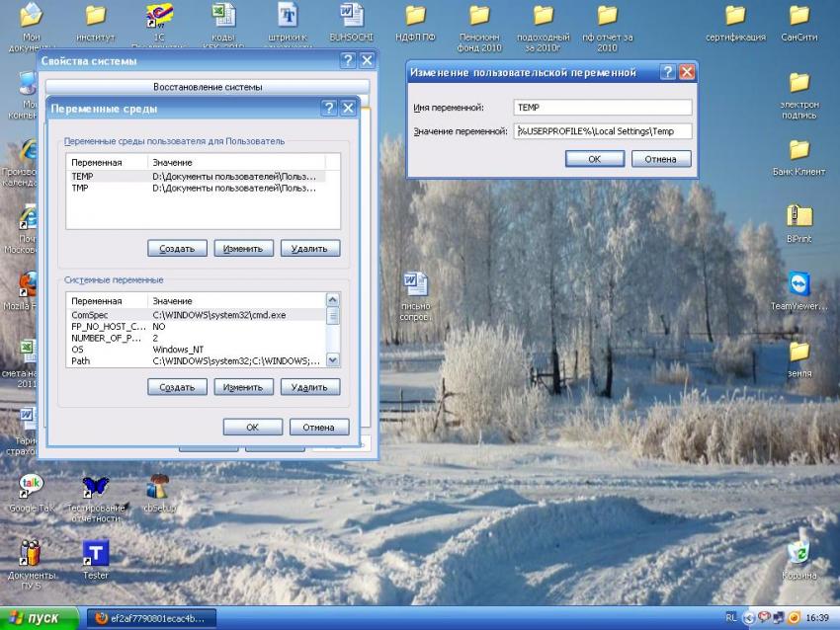This screenshot has width=840, height=630.
Task: Select the коды КБК 2010 Excel file
Action: click(223, 16)
